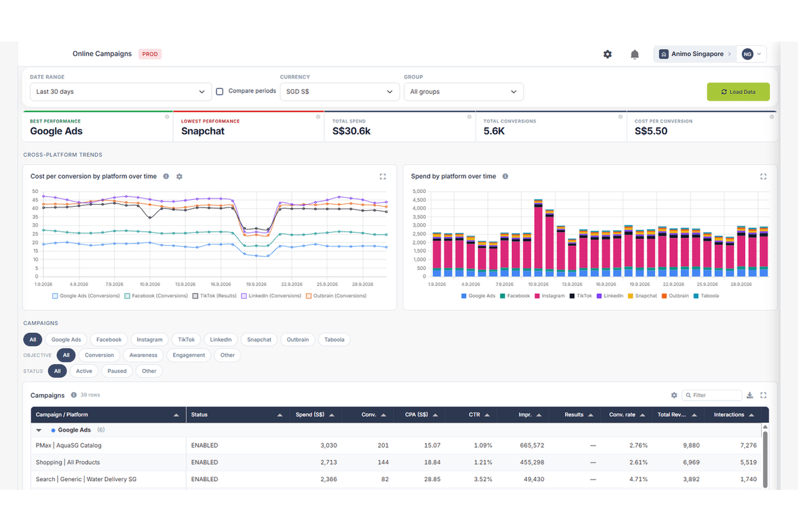Toggle Outbrain (Conversions) legend series

click(336, 296)
